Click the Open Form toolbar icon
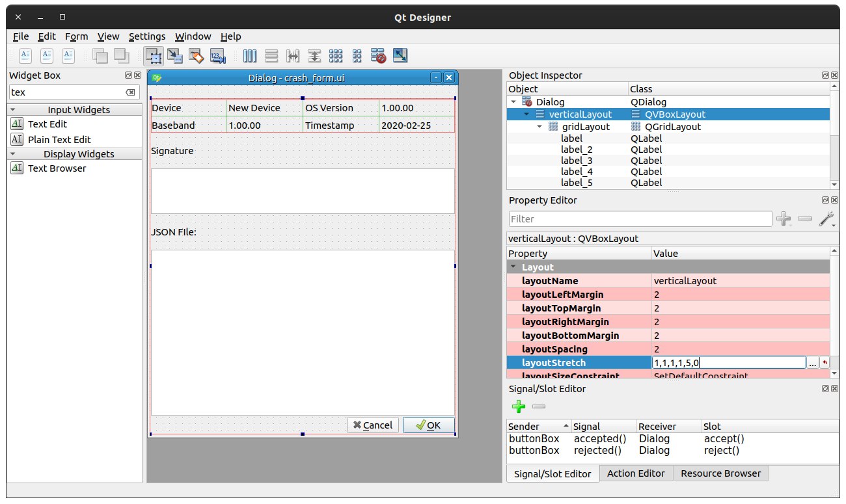Viewport: 846px width, 504px height. [x=47, y=56]
